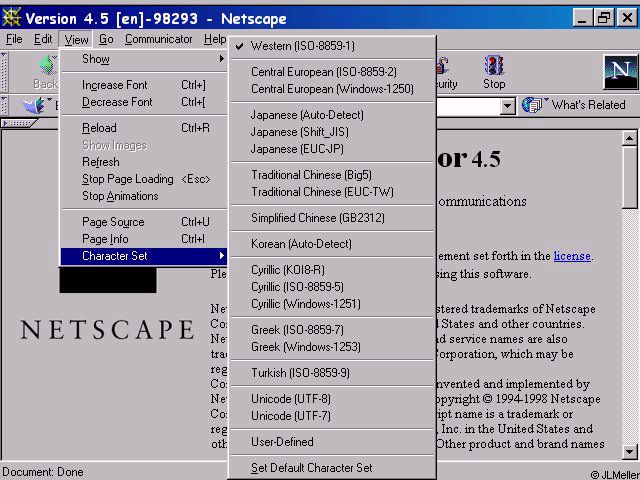Viewport: 640px width, 480px height.
Task: Follow the license hyperlink
Action: (572, 256)
